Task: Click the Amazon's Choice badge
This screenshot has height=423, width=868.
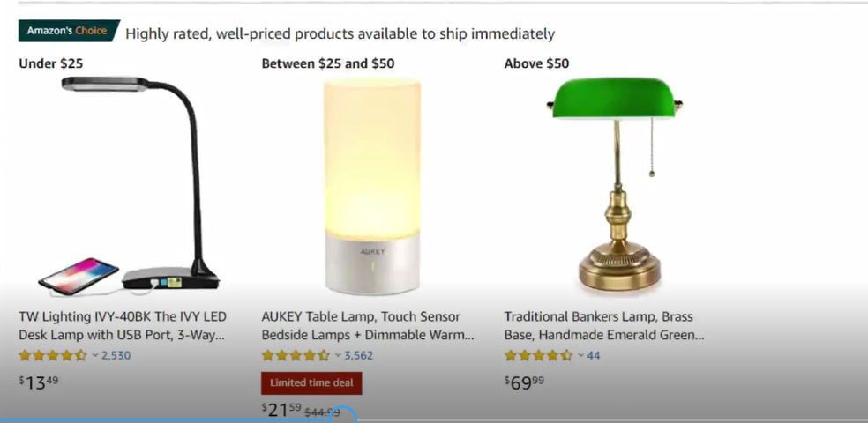Action: [67, 31]
